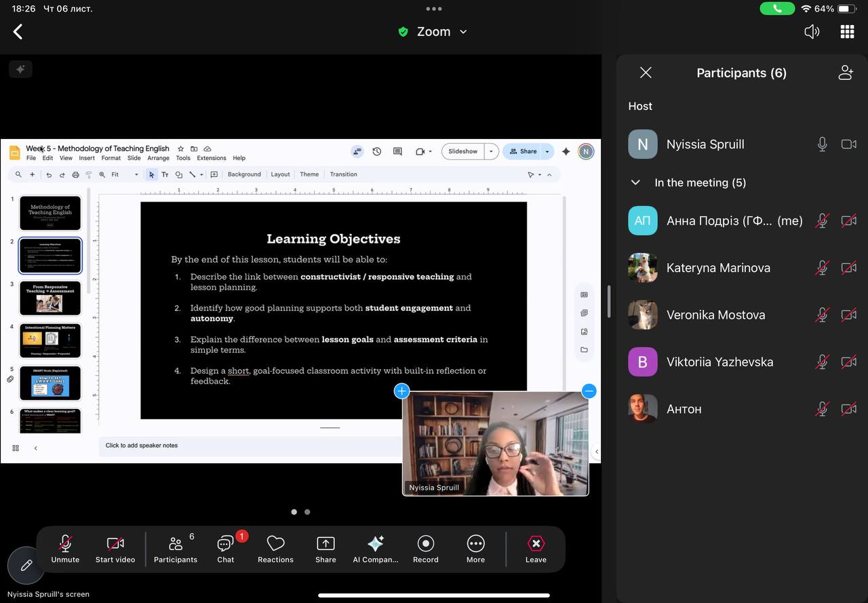Open the Participants tab in toolbar

[176, 544]
